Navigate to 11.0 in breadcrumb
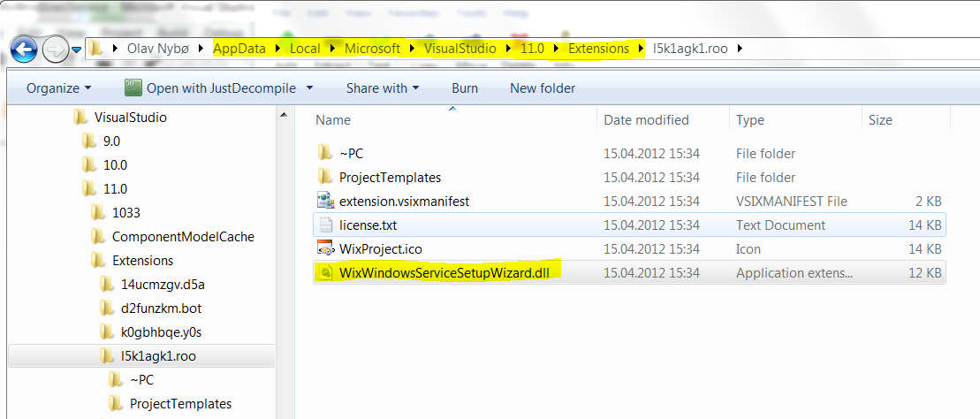 tap(532, 48)
